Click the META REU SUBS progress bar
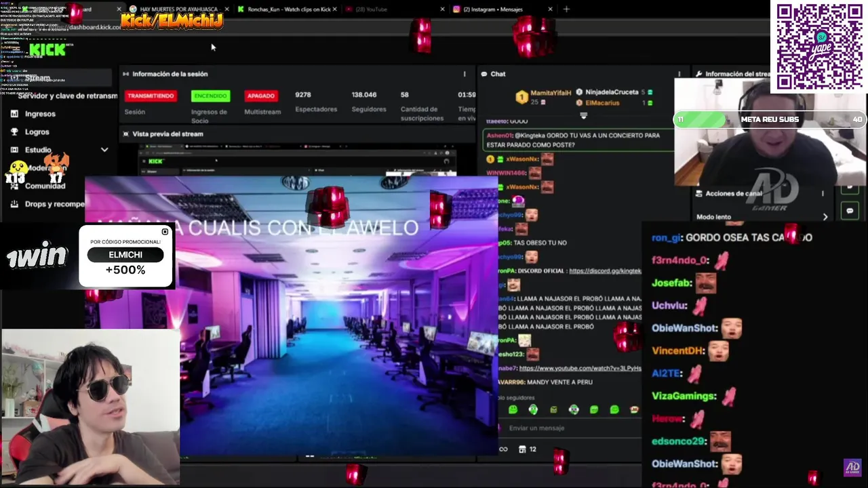The width and height of the screenshot is (868, 488). 770,119
